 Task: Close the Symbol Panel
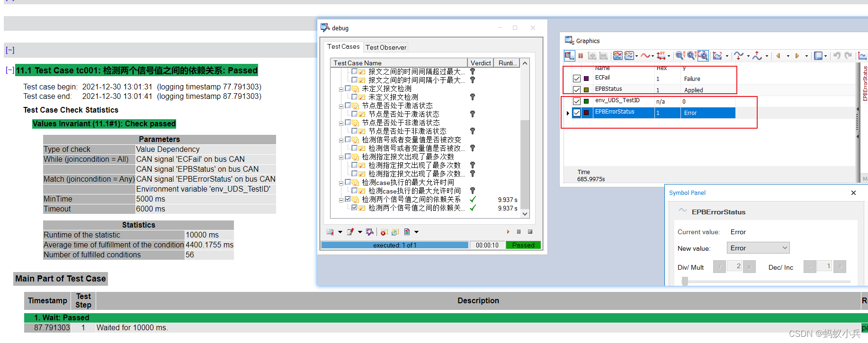[853, 193]
